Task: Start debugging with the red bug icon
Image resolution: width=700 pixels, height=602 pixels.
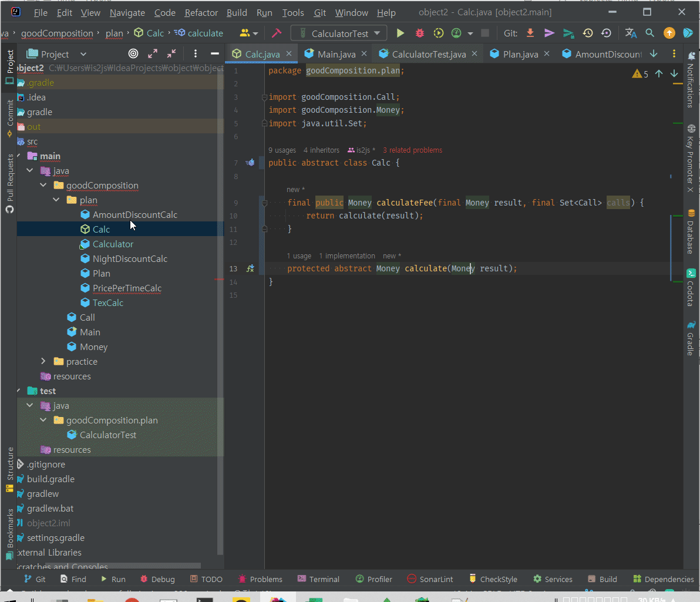Action: [x=419, y=33]
